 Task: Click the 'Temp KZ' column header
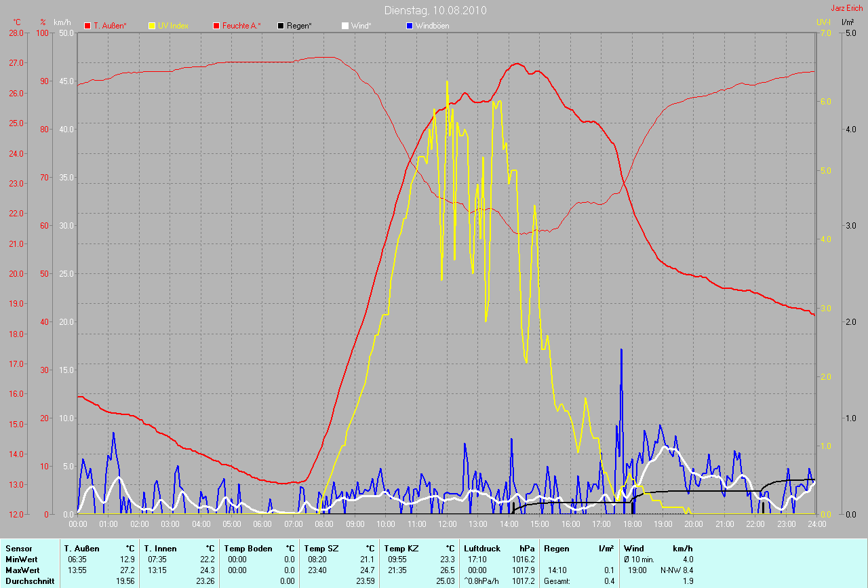[x=401, y=549]
